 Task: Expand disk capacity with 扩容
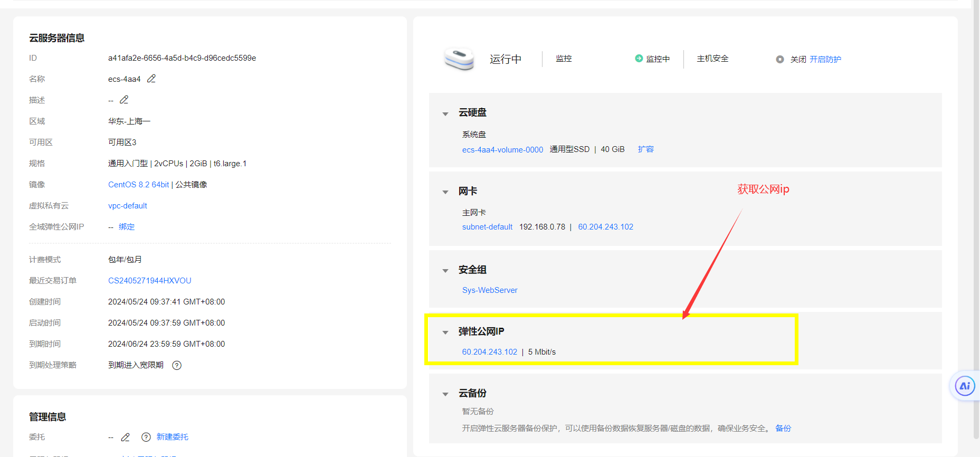(646, 149)
